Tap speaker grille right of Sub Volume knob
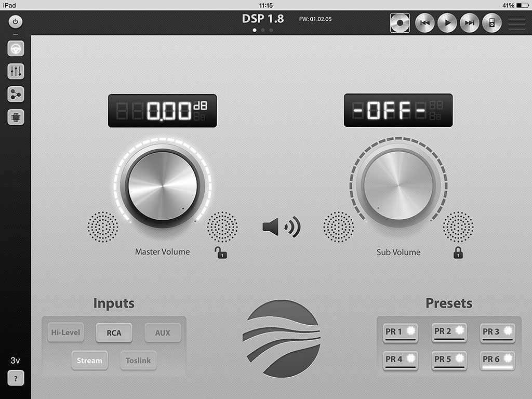 [458, 227]
